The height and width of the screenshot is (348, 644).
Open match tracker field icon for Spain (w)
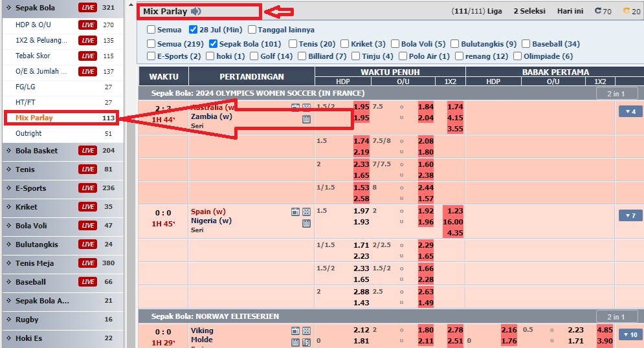pos(306,212)
